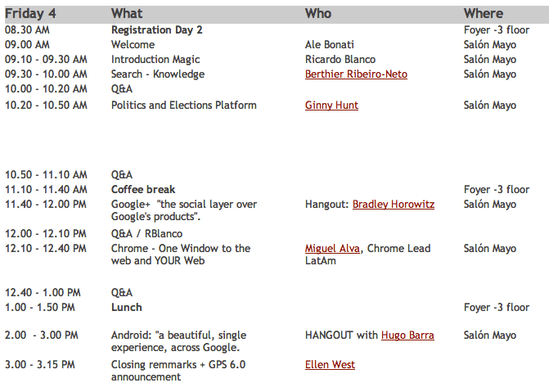Click the "Search - Knowledge" session

pos(158,74)
